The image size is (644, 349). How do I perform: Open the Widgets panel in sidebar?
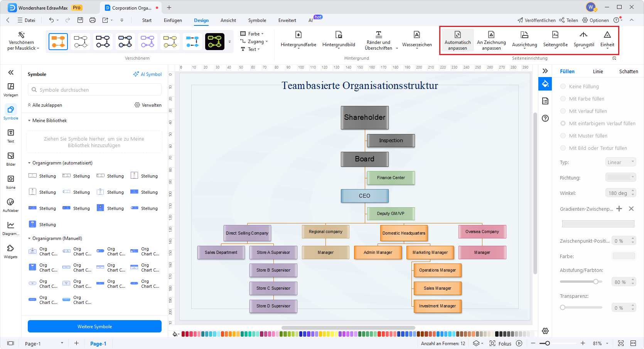pyautogui.click(x=11, y=252)
